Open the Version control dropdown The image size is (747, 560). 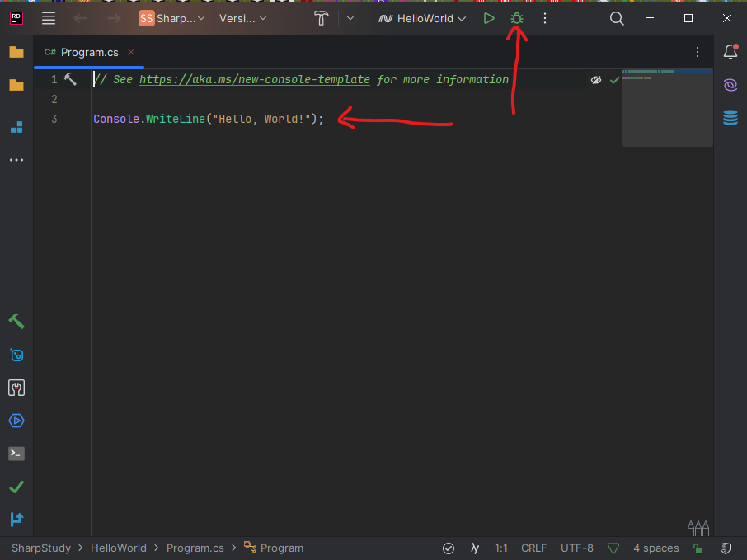(x=242, y=19)
